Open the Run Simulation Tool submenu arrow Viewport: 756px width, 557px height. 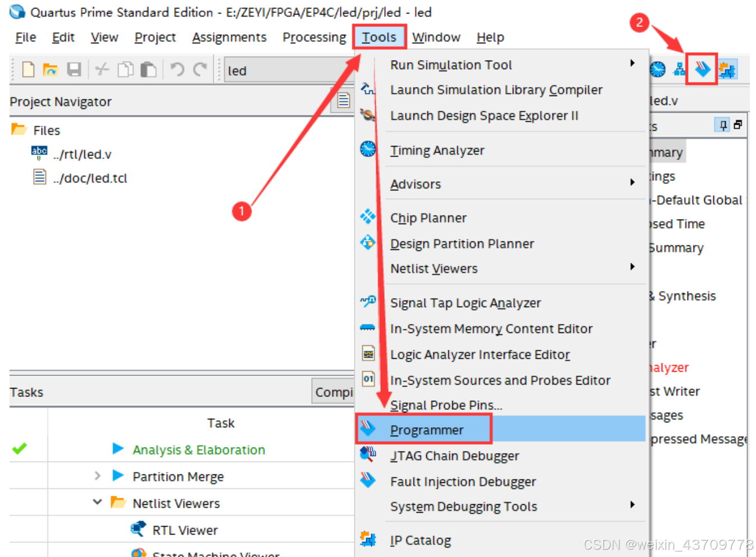click(x=632, y=63)
